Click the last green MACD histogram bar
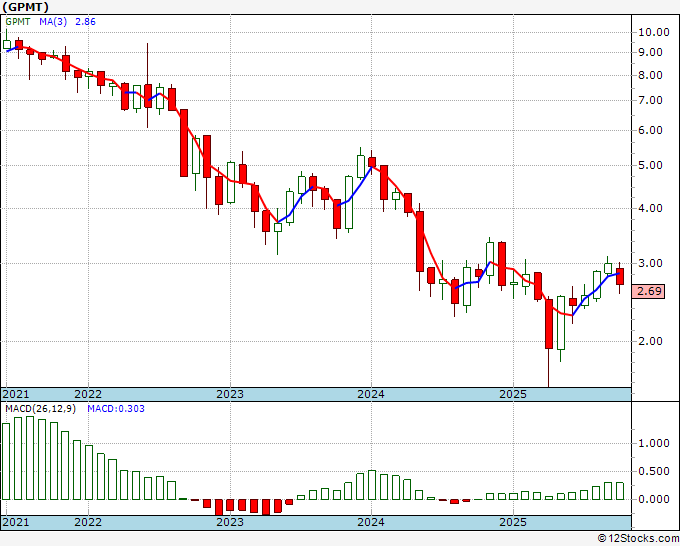Screen dimensions: 680x546 pos(620,491)
